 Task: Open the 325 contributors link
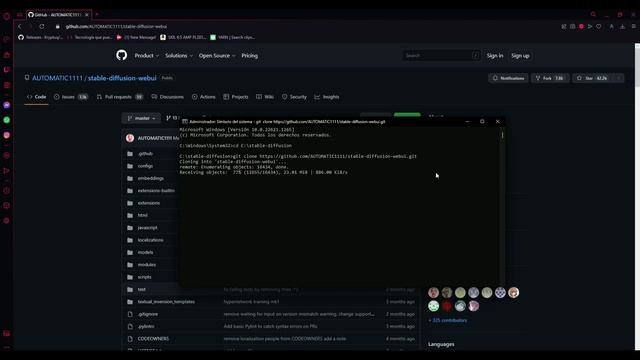(x=448, y=320)
